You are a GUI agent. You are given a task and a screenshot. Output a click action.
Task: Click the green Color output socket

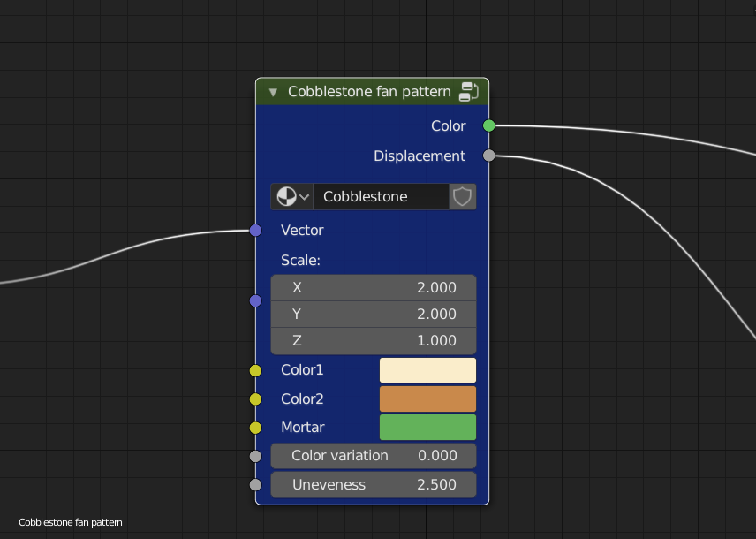coord(489,126)
